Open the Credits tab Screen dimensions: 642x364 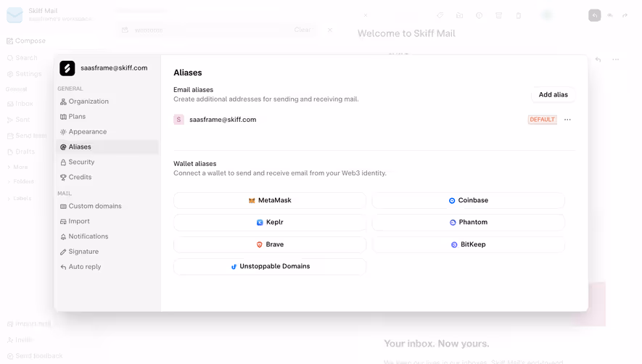107,177
